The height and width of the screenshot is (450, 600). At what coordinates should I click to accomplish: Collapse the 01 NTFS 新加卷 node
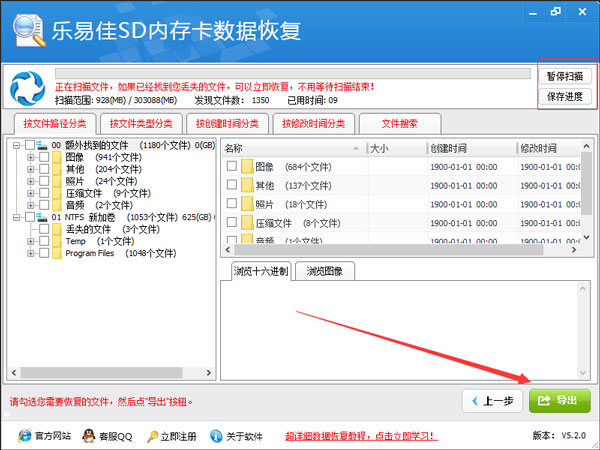[x=16, y=217]
